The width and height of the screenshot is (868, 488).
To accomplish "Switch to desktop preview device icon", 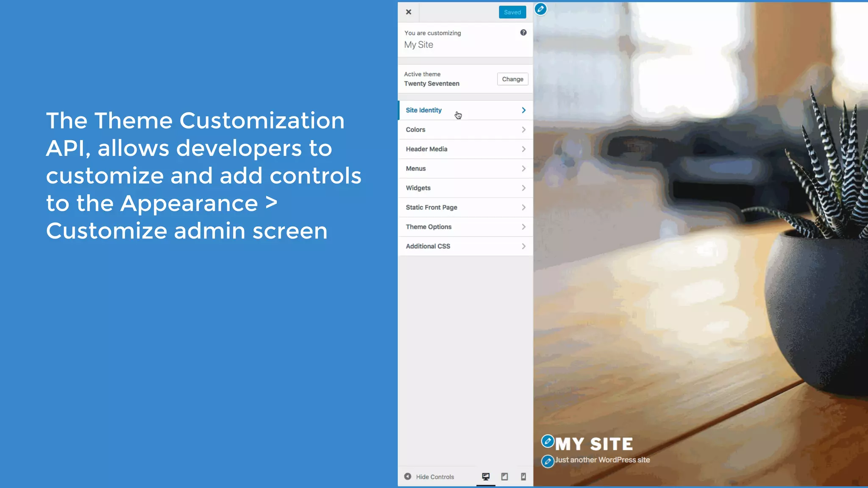I will click(x=486, y=477).
